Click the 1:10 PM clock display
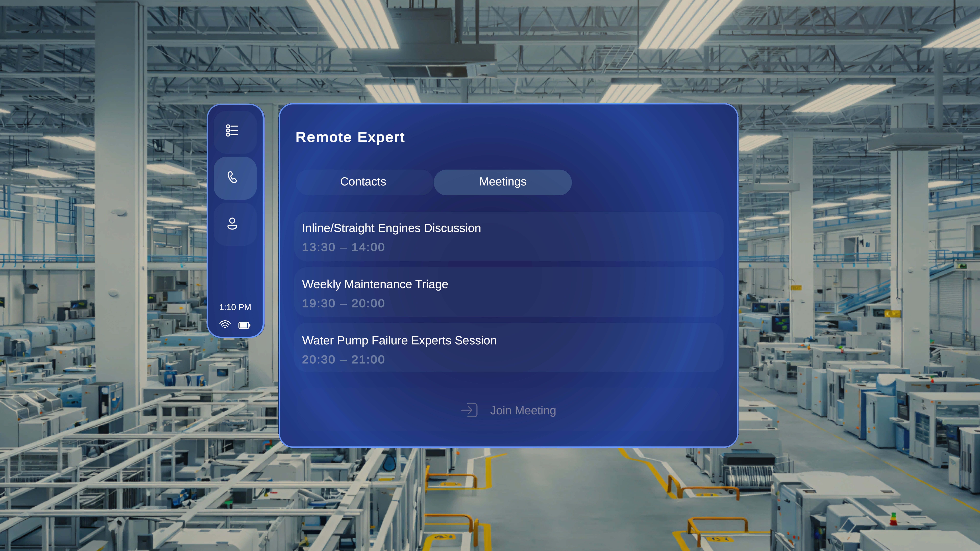Viewport: 980px width, 551px height. (x=235, y=307)
